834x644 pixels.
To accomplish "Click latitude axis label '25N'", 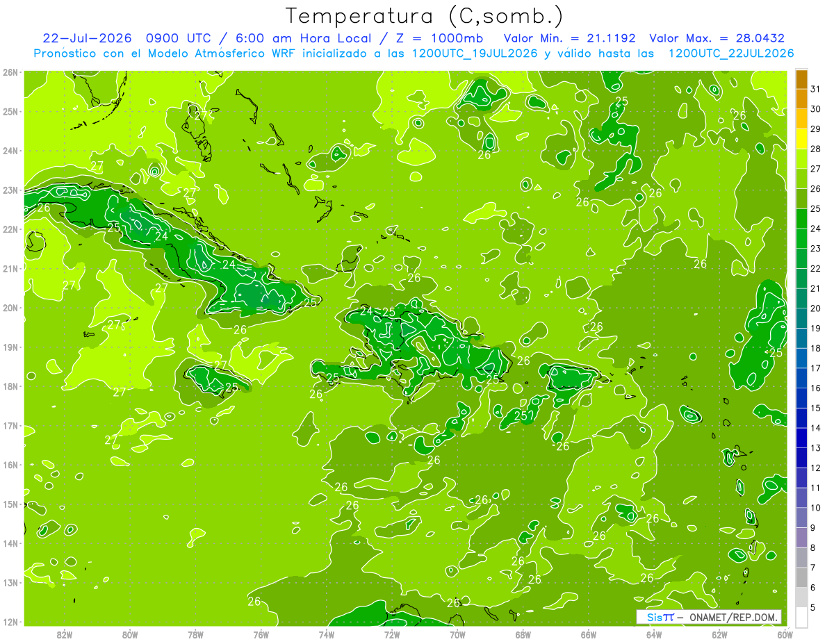I will (x=11, y=111).
